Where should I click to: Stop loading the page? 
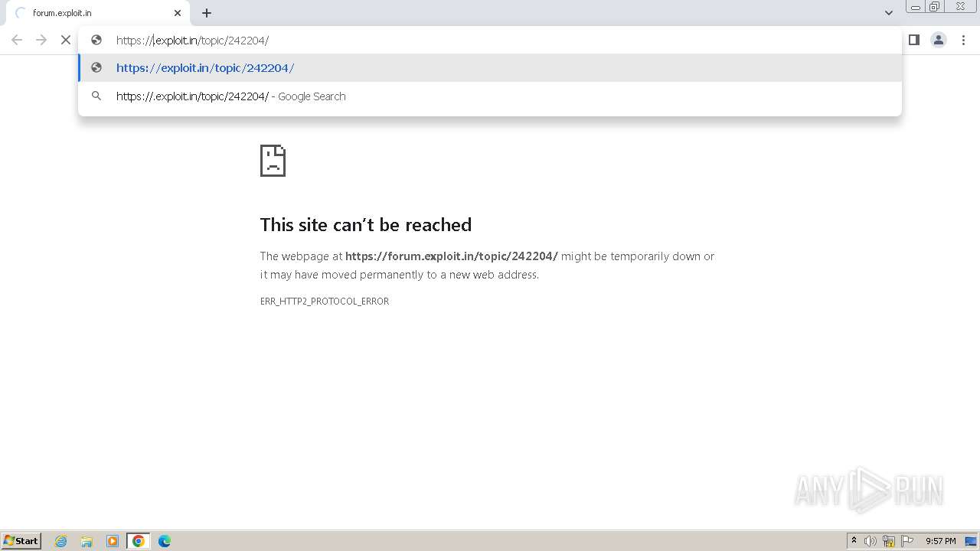(66, 40)
